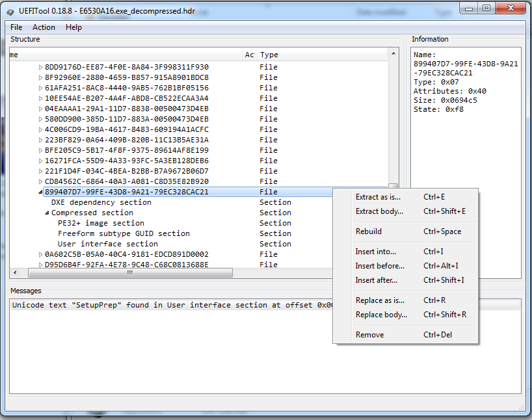Expand file 4C006CD9-19BA-4617-8483-609194A1ACFC

(40, 129)
